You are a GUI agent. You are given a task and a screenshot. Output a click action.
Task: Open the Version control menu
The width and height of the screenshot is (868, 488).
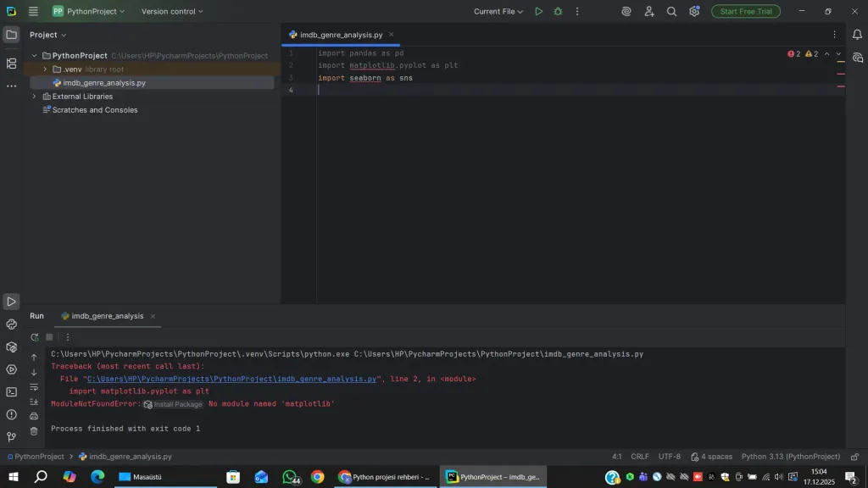pos(172,12)
